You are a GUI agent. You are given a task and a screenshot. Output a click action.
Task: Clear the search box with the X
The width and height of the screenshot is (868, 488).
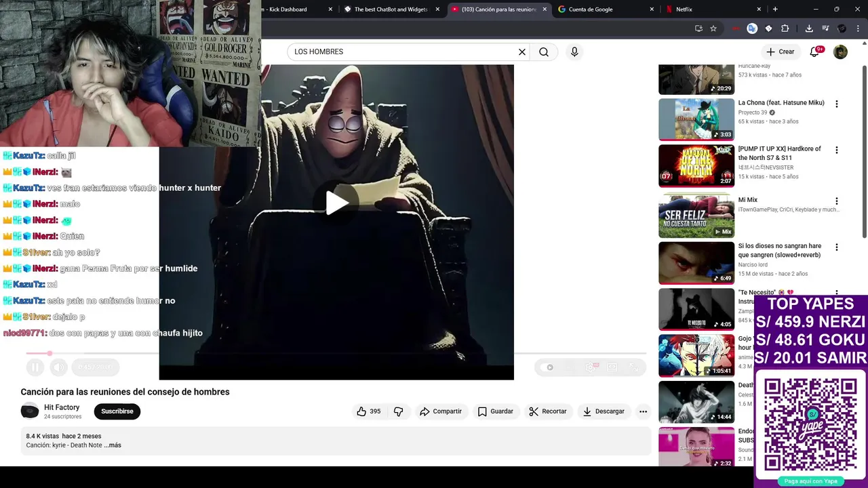tap(522, 52)
